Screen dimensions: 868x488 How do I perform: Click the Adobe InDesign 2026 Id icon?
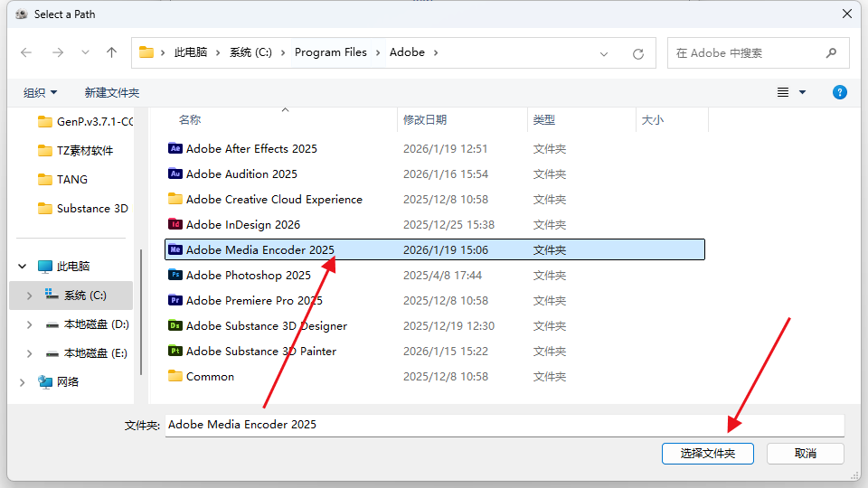pos(175,224)
